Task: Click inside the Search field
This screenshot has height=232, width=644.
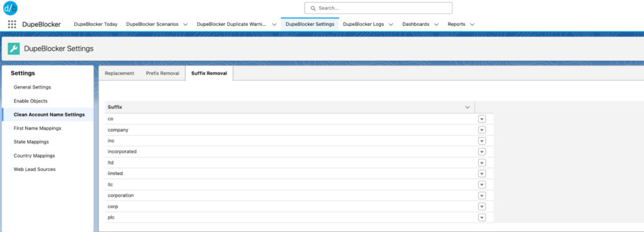Action: tap(378, 8)
